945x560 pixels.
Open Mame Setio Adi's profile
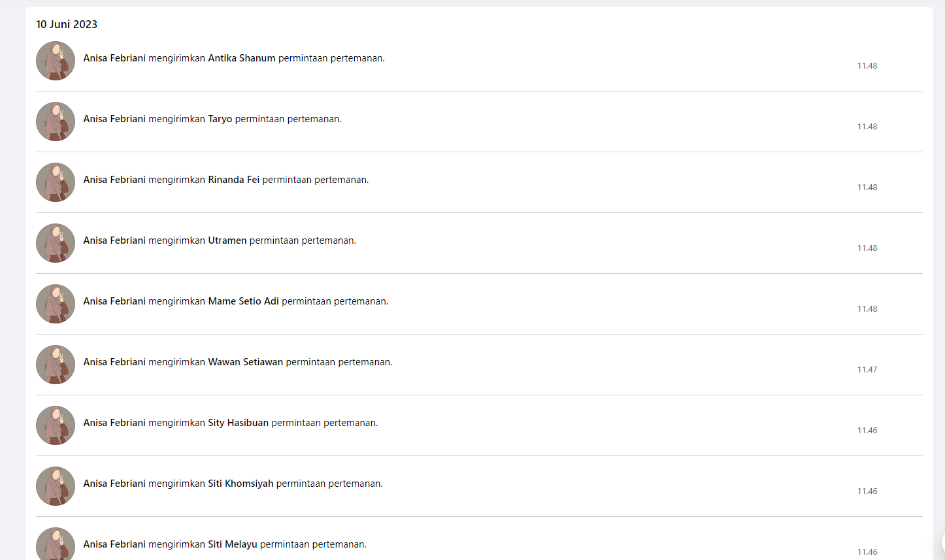coord(244,301)
